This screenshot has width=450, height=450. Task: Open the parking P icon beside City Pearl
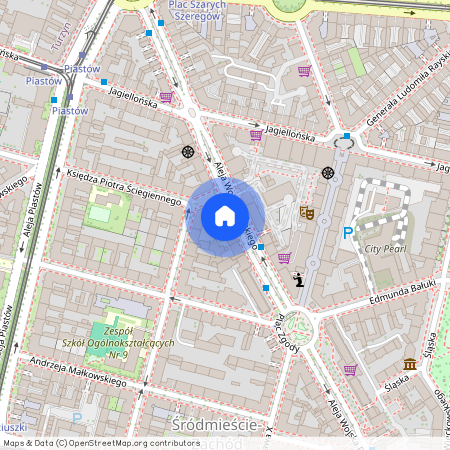coord(348,233)
